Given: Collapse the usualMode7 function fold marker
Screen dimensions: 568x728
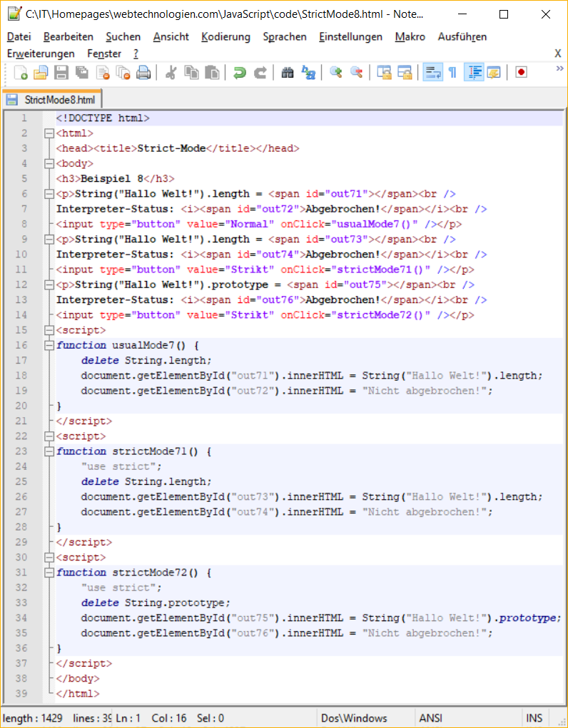Looking at the screenshot, I should 49,345.
